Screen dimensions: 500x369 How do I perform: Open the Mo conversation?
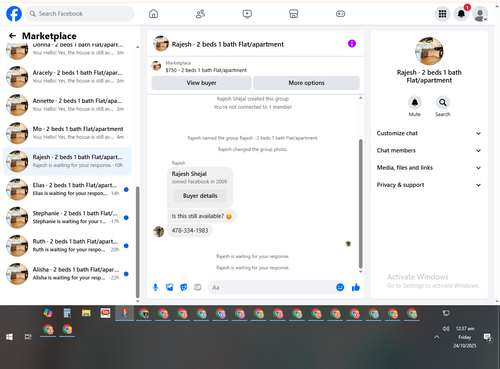click(x=67, y=133)
